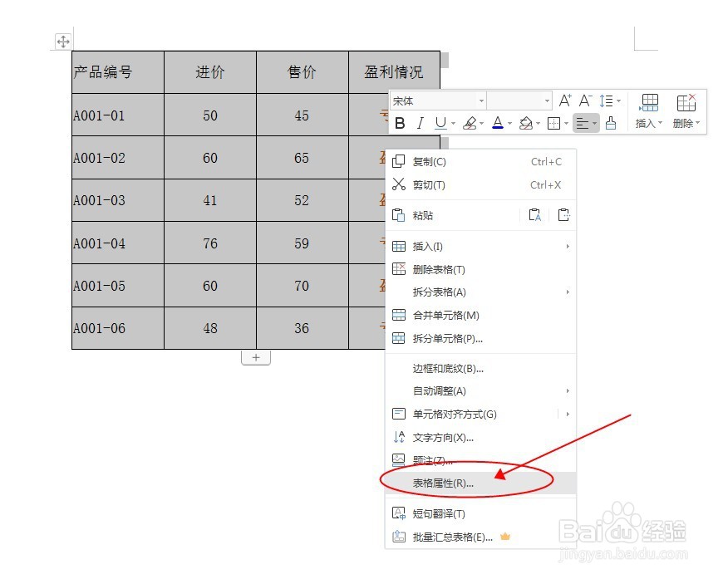The width and height of the screenshot is (728, 579).
Task: Click the text alignment button
Action: 583,124
